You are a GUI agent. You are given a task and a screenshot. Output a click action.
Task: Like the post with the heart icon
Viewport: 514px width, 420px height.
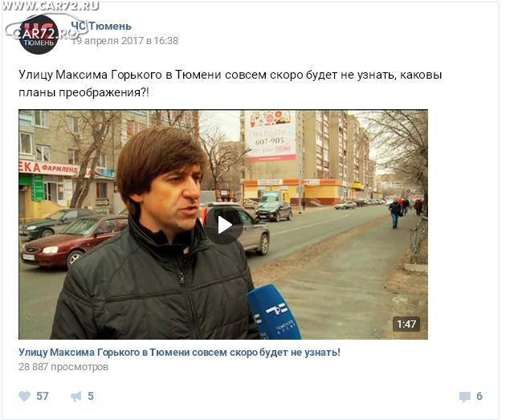(x=25, y=396)
